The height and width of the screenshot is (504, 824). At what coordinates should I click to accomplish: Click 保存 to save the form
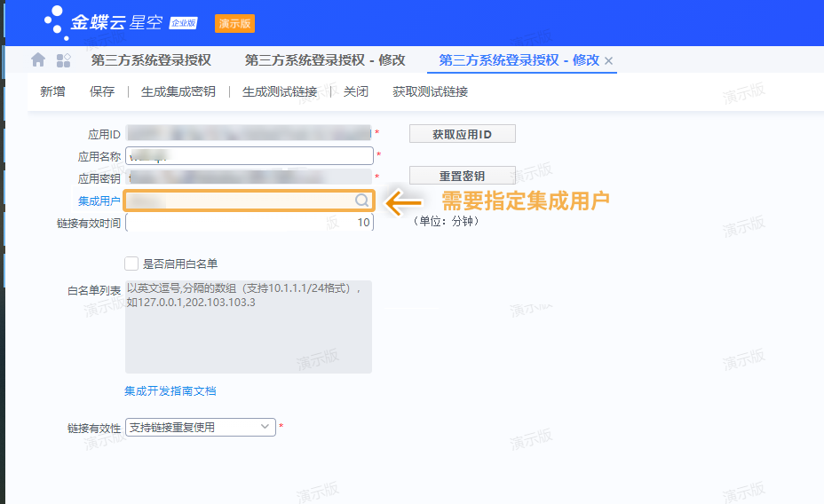(x=102, y=91)
